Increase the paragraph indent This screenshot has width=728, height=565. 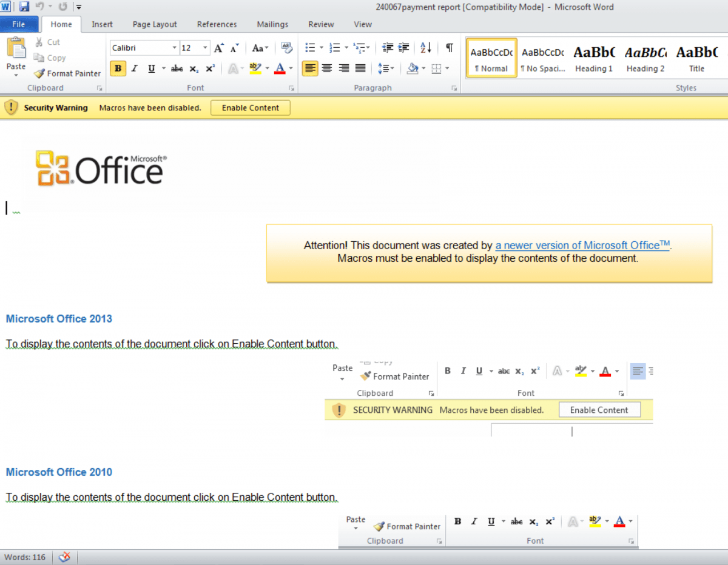pyautogui.click(x=403, y=48)
